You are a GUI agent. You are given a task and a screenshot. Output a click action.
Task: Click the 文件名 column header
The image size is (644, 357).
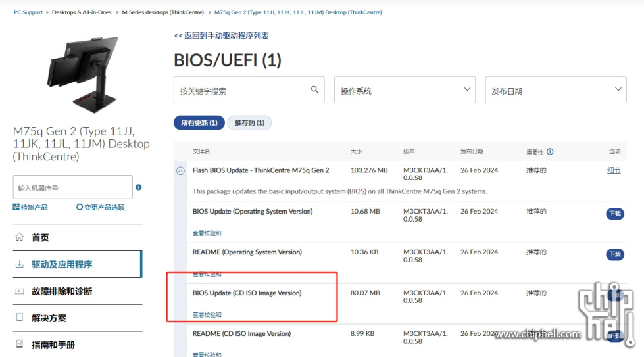pyautogui.click(x=201, y=151)
